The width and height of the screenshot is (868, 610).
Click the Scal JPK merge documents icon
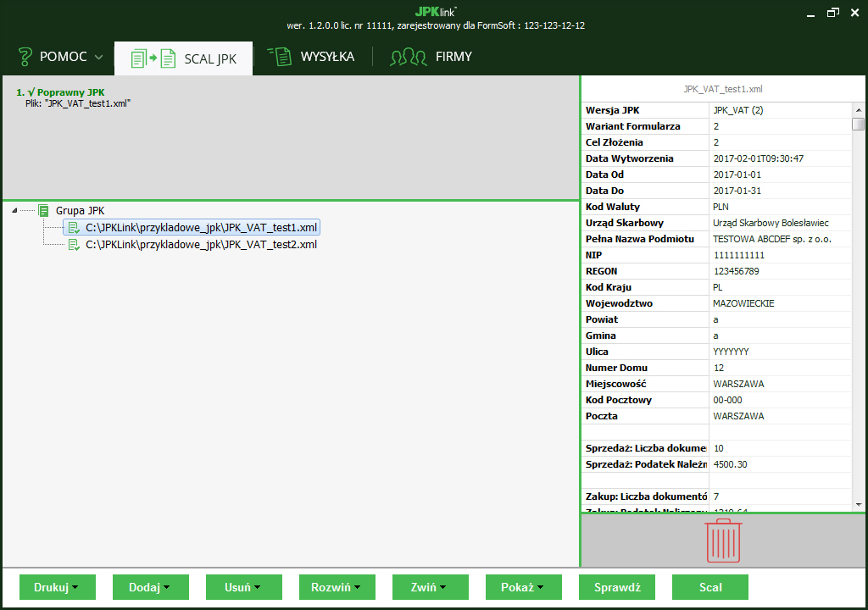click(153, 58)
